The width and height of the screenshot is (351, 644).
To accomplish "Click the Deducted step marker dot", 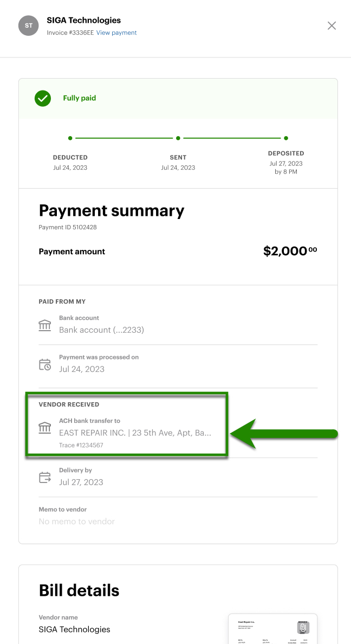I will [70, 138].
